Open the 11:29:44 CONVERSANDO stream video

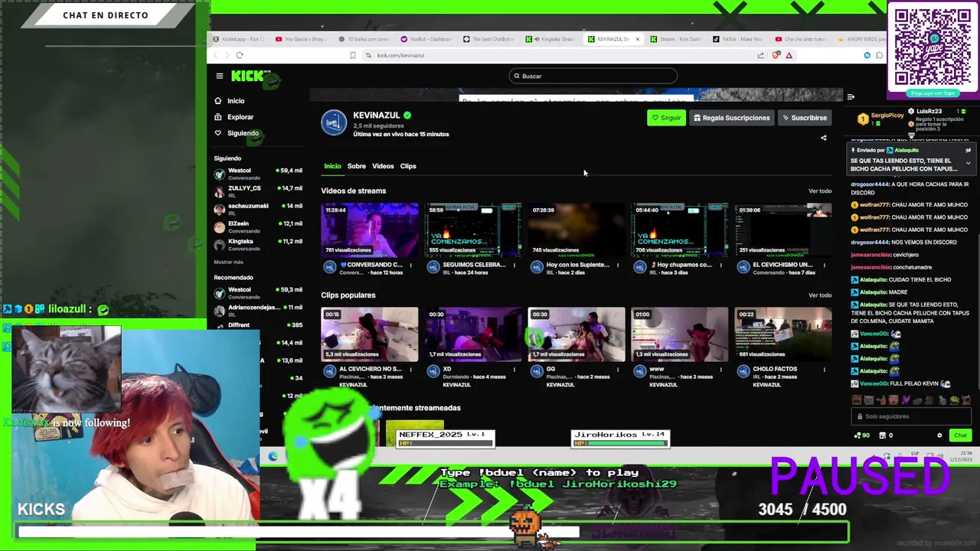pos(370,230)
